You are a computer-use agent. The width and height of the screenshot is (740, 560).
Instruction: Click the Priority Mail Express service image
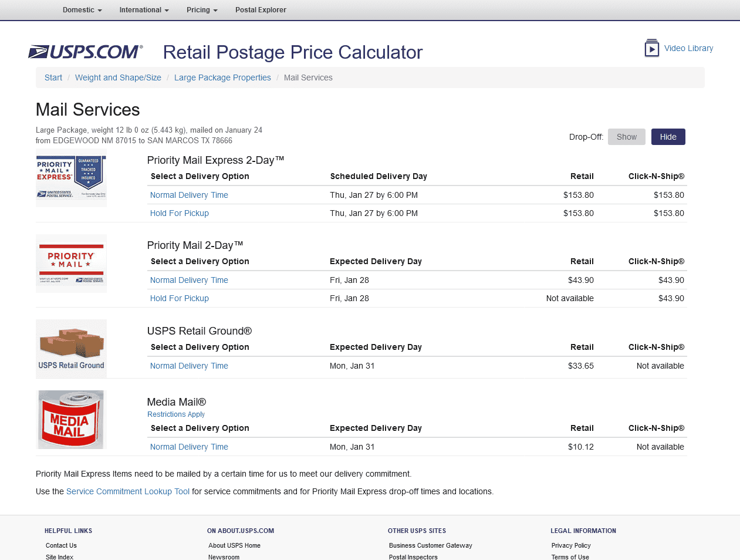(71, 178)
